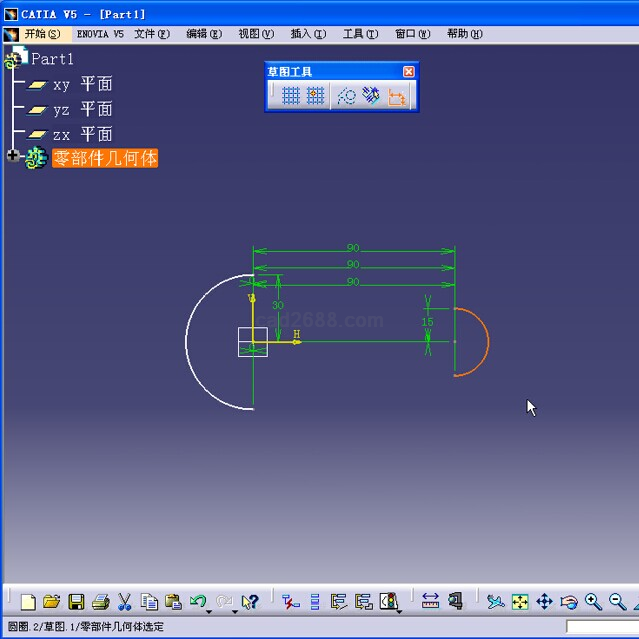Click the New document icon
Viewport: 639px width, 639px height.
pyautogui.click(x=28, y=601)
